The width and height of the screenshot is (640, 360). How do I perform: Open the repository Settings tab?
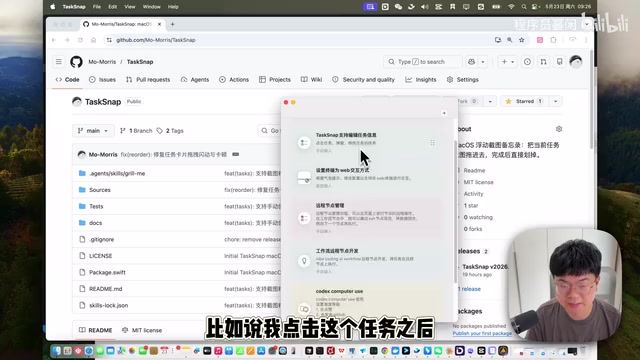click(x=462, y=80)
